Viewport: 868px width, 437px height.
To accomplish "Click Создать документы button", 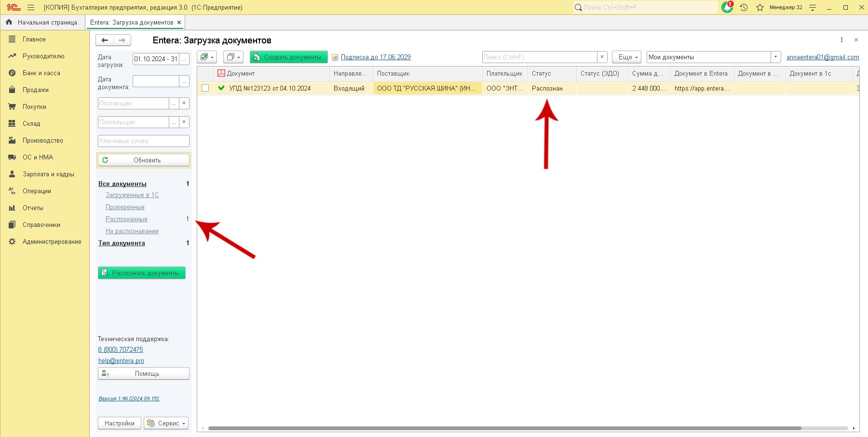I will tap(288, 57).
